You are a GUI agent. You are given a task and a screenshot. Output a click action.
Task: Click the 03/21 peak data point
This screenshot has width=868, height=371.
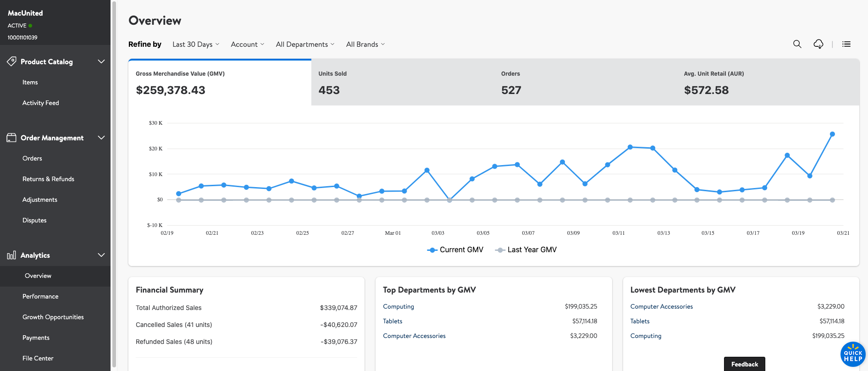coord(832,134)
